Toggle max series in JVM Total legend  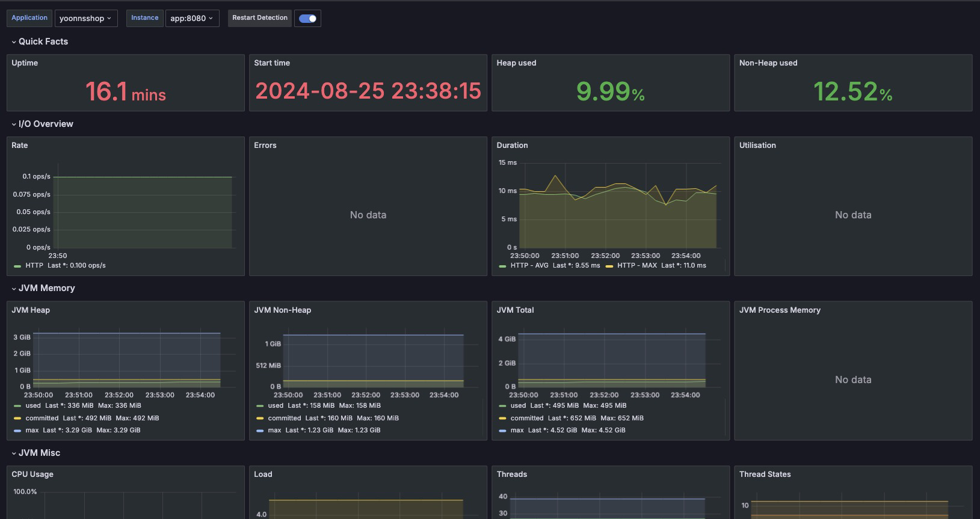517,430
